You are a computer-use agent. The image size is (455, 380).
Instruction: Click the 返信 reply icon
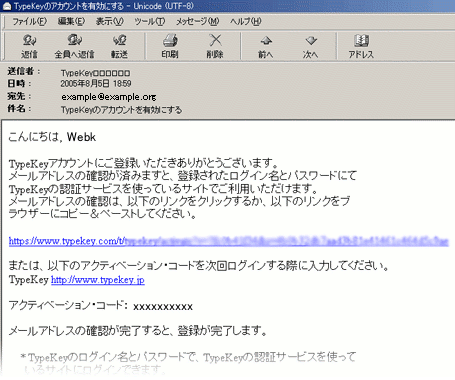coord(29,46)
